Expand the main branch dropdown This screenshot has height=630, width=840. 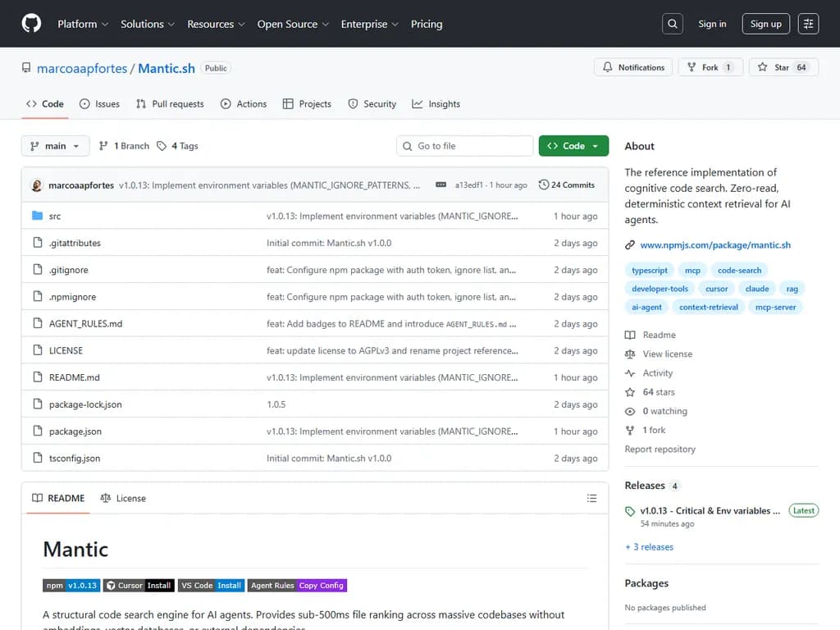pos(55,146)
